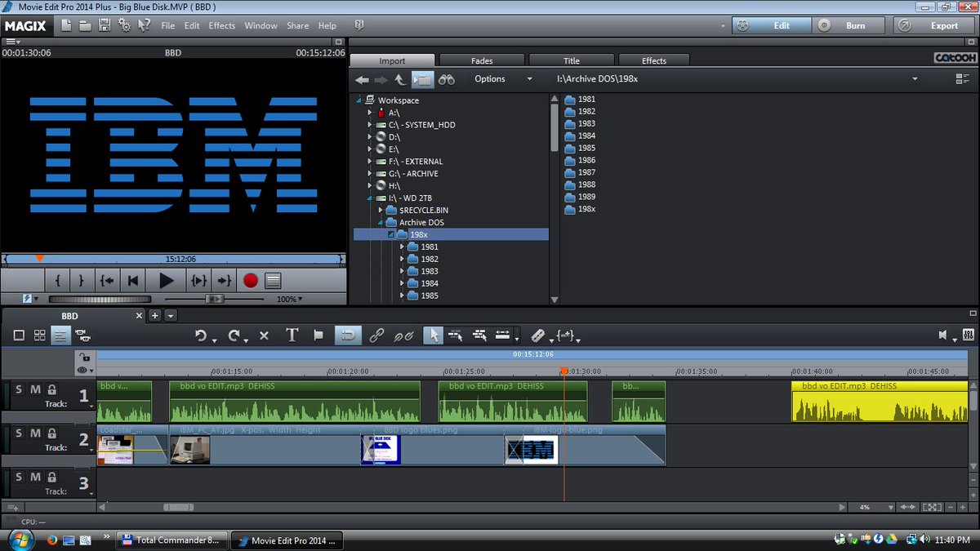Ungroup objects with the broken link icon
The width and height of the screenshot is (980, 551).
click(x=403, y=335)
